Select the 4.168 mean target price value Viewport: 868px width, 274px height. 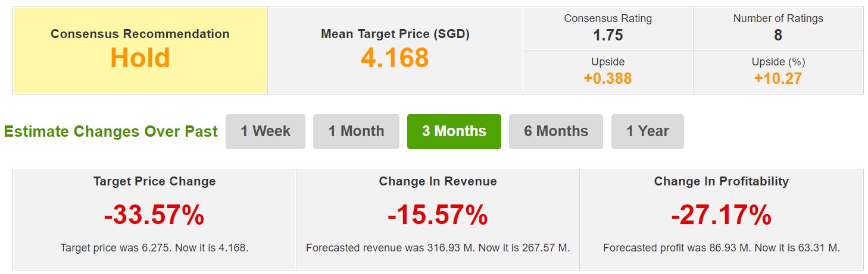coord(395,58)
